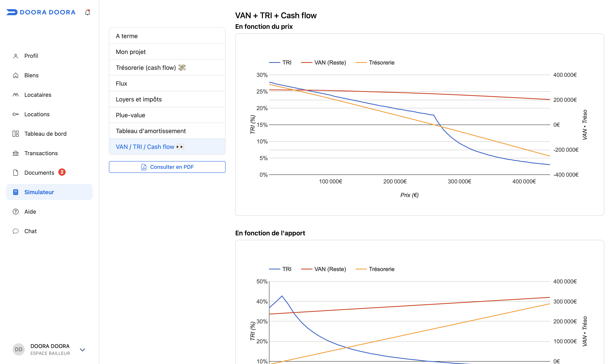Click Trésorerie orange swatch in price chart legend

(361, 62)
